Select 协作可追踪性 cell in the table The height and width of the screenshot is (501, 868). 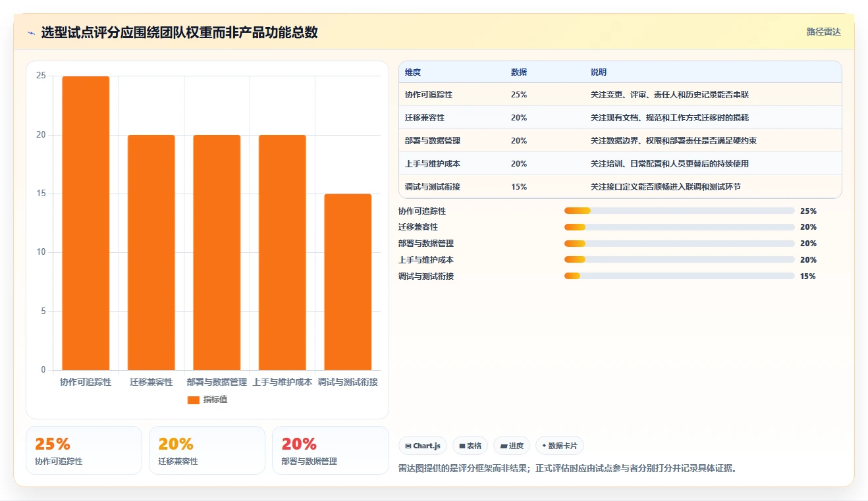click(429, 95)
